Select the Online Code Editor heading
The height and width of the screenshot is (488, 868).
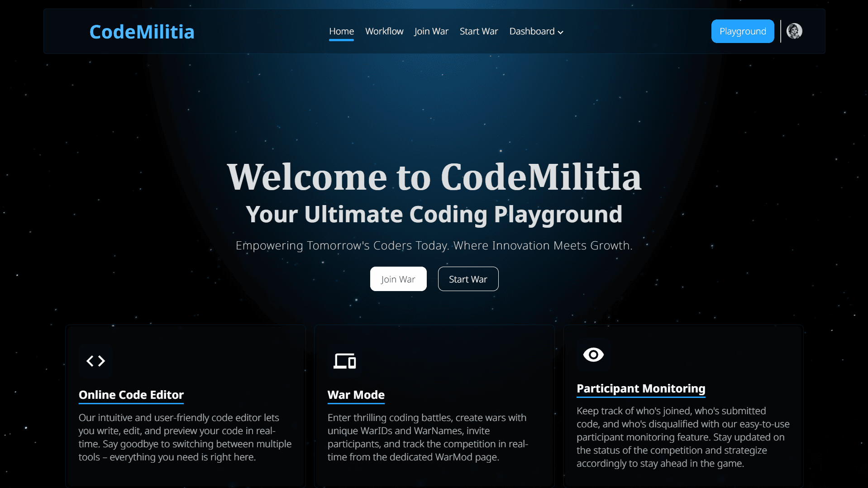[x=131, y=395]
